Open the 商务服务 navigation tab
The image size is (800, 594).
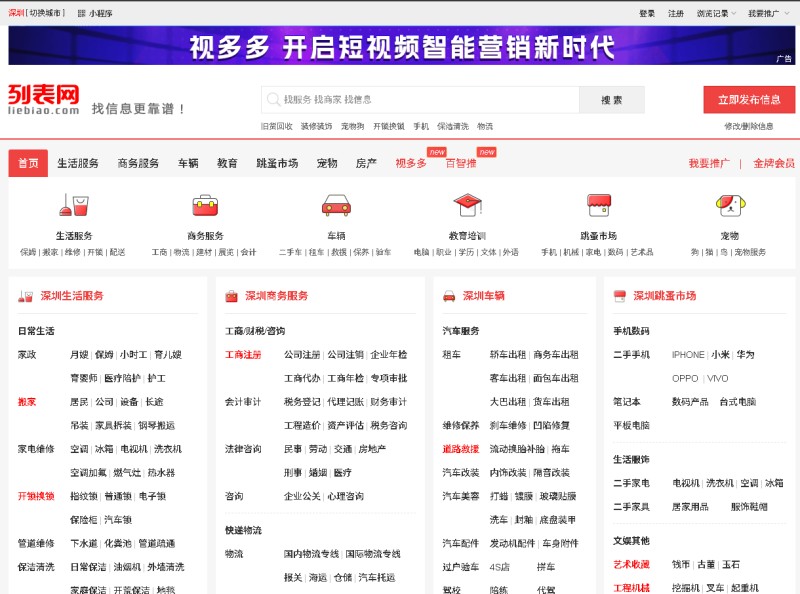click(x=138, y=163)
